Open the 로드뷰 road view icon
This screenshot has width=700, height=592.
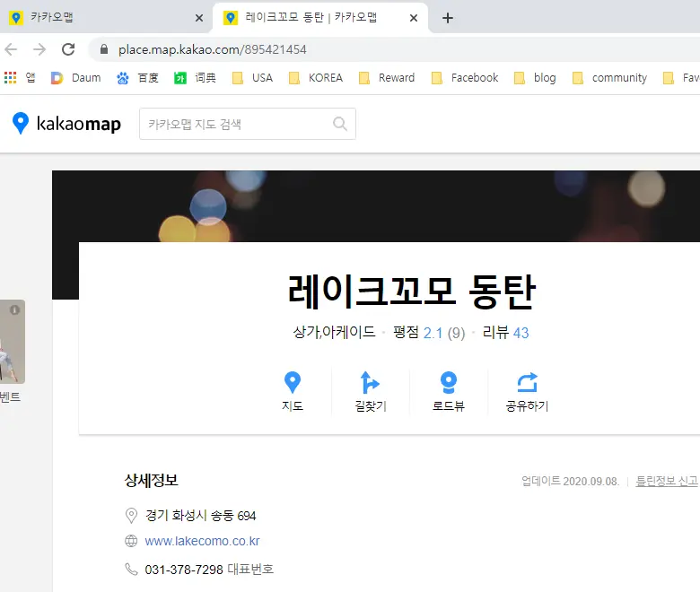pyautogui.click(x=448, y=383)
